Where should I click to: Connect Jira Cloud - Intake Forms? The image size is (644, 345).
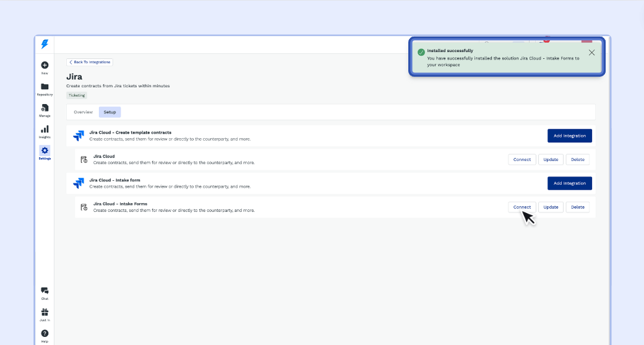(522, 207)
